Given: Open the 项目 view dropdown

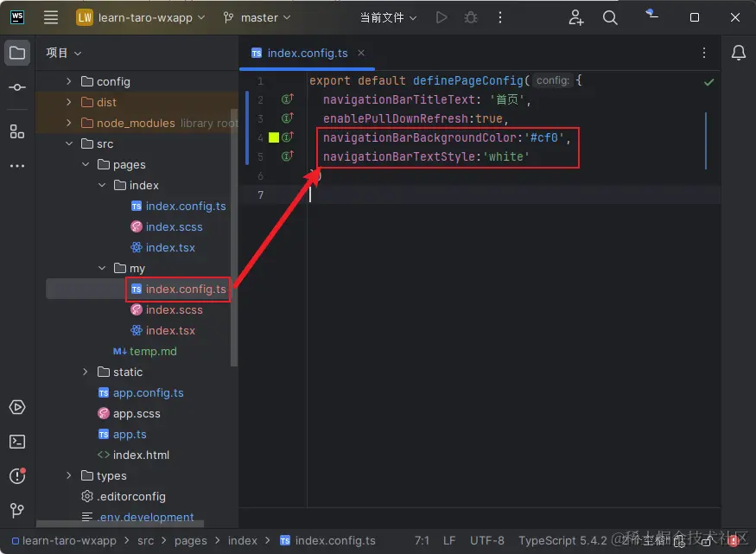Looking at the screenshot, I should (64, 53).
